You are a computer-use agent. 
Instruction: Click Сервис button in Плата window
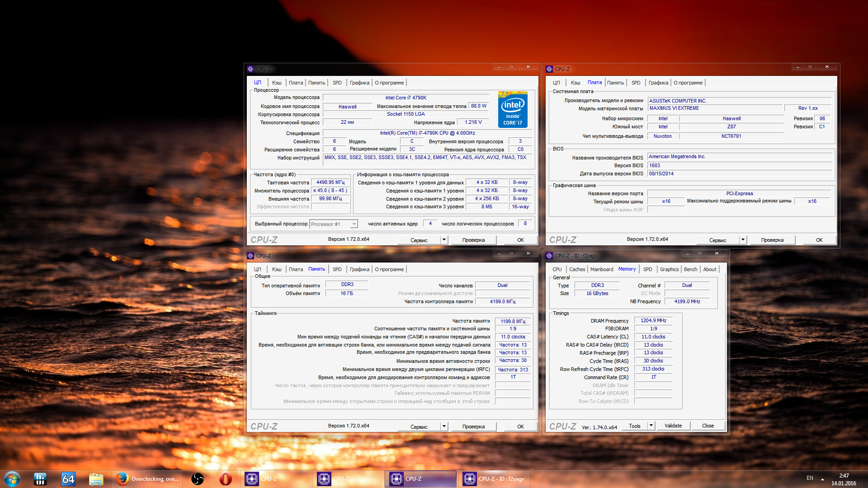pos(717,240)
